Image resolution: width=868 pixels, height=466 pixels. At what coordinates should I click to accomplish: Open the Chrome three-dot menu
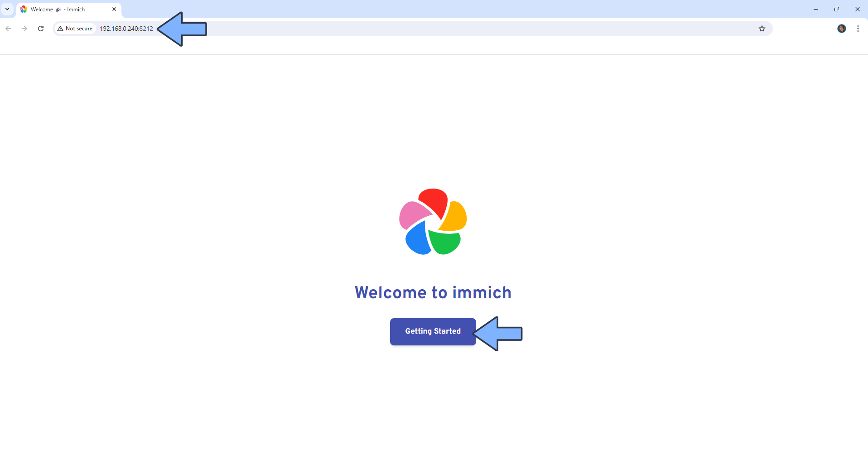click(858, 29)
